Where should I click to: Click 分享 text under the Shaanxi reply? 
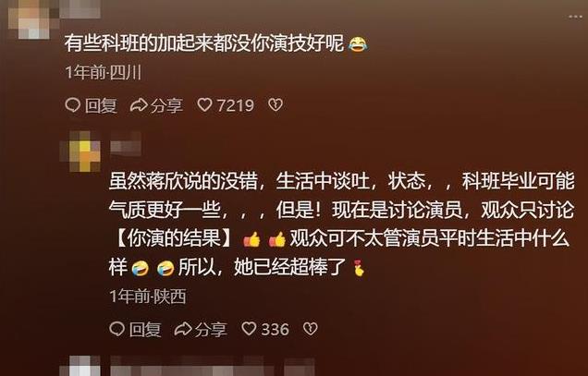click(211, 329)
